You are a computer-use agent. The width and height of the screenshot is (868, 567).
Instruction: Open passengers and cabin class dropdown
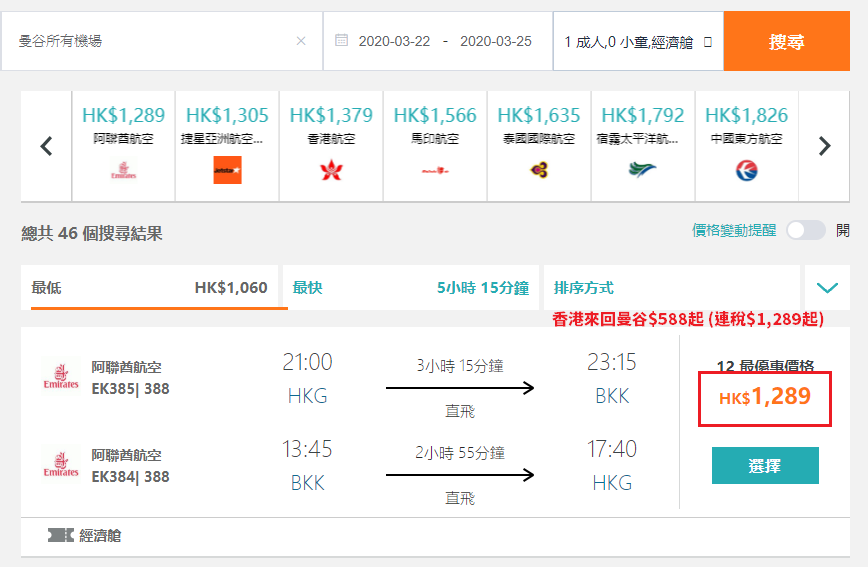[638, 42]
